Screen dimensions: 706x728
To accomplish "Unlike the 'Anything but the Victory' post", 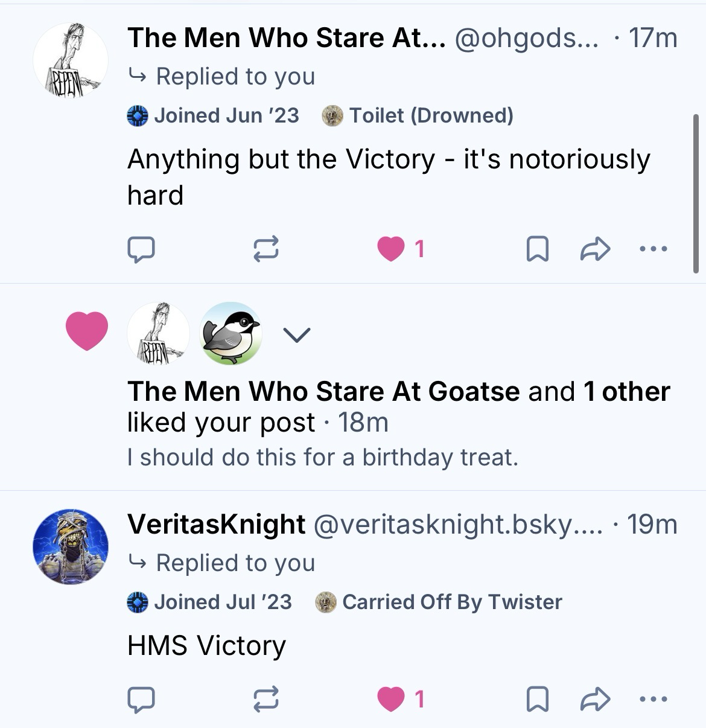I will [x=391, y=249].
